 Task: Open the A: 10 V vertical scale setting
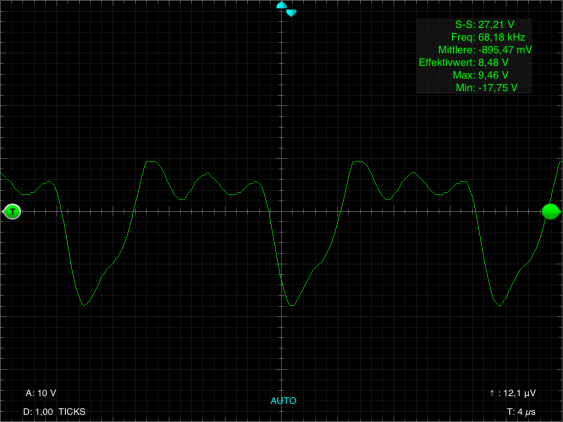(41, 393)
